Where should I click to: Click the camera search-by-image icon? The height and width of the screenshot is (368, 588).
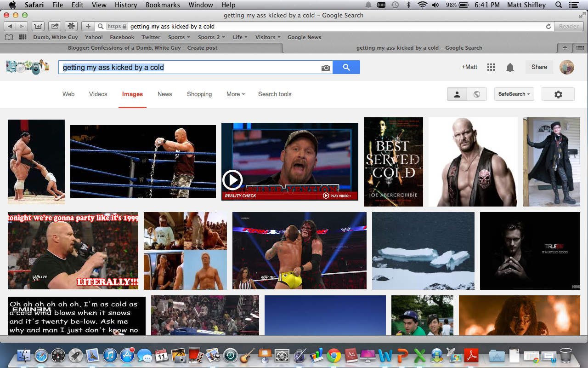pyautogui.click(x=326, y=68)
